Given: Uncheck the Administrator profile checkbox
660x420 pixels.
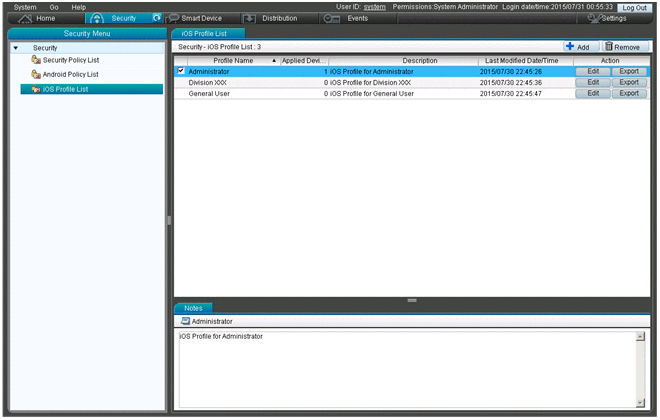Looking at the screenshot, I should point(181,71).
